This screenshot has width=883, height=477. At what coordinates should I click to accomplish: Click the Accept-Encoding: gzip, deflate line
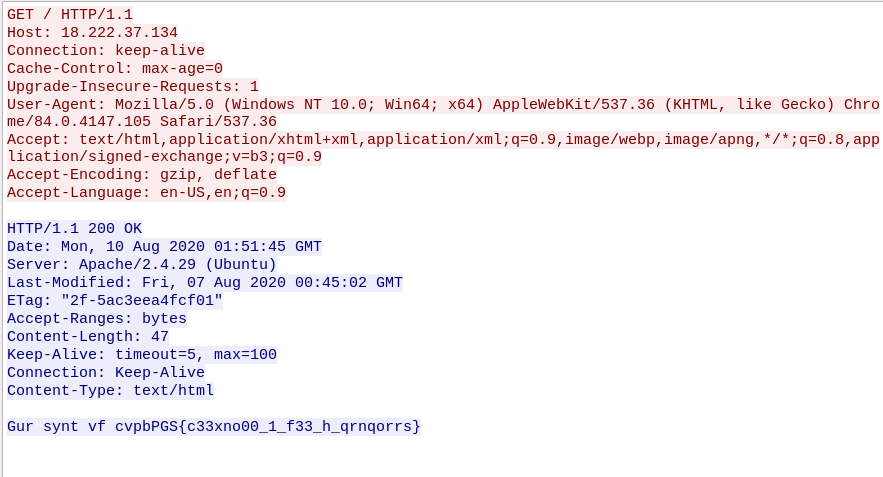pyautogui.click(x=142, y=174)
